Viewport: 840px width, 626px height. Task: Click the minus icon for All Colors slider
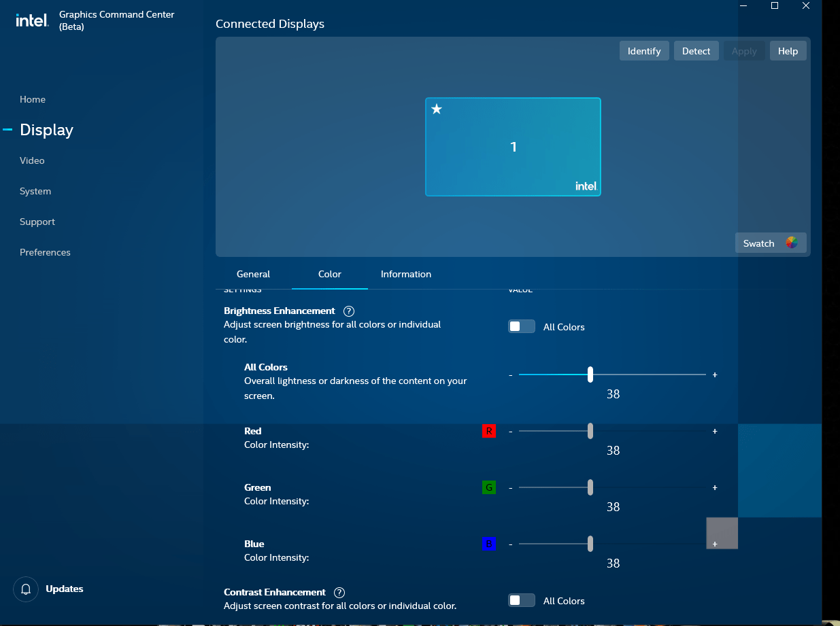click(511, 375)
